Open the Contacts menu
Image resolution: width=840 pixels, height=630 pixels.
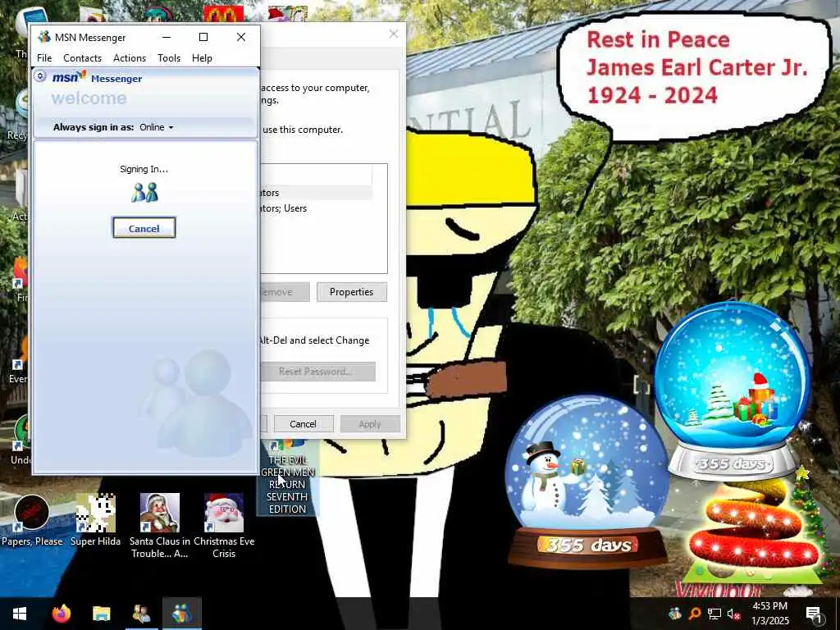coord(82,58)
